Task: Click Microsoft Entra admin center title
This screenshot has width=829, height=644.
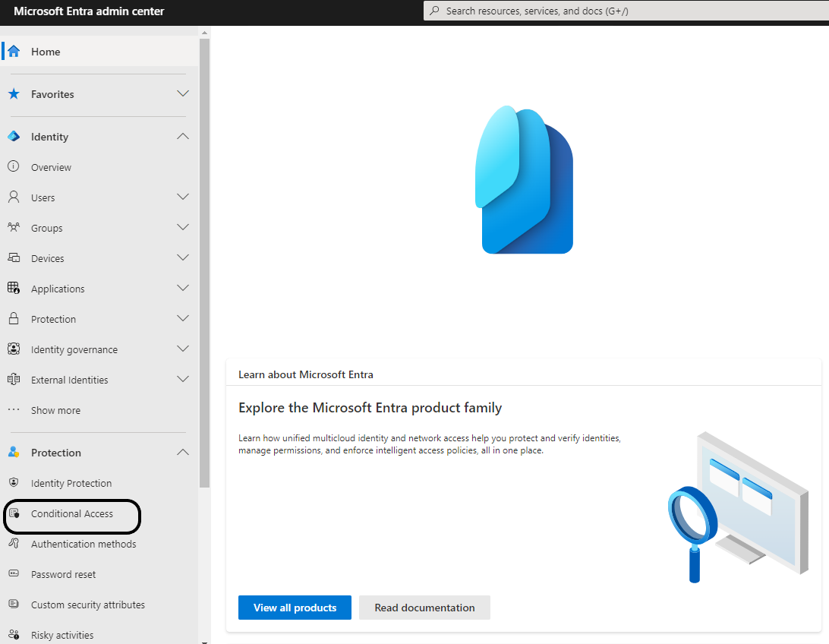Action: (89, 11)
